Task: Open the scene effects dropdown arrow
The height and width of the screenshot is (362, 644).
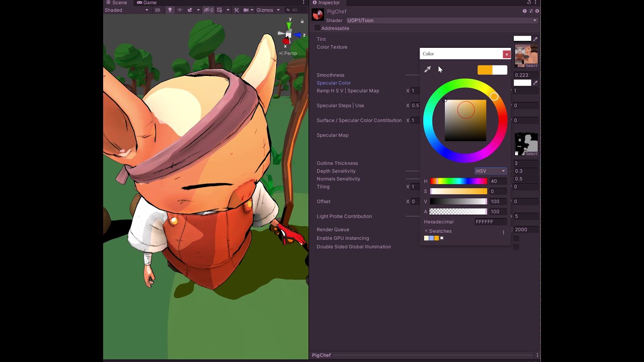Action: (198, 10)
